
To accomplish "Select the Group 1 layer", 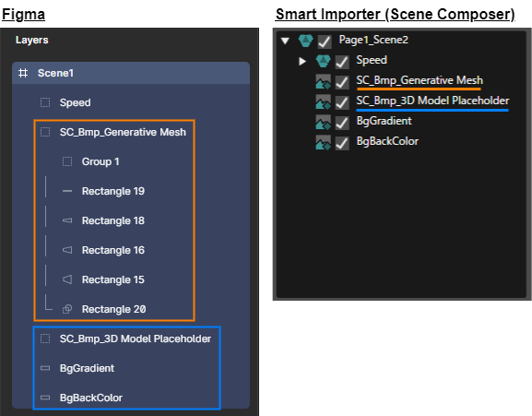I will tap(100, 161).
